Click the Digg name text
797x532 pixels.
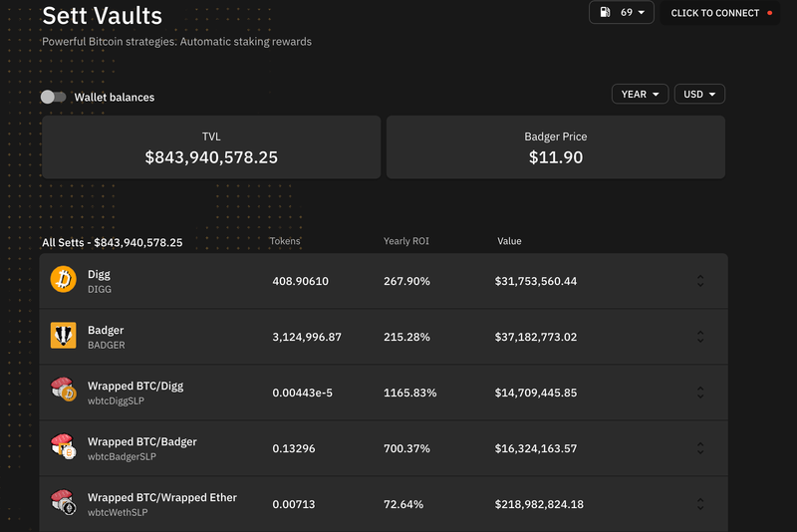point(99,274)
